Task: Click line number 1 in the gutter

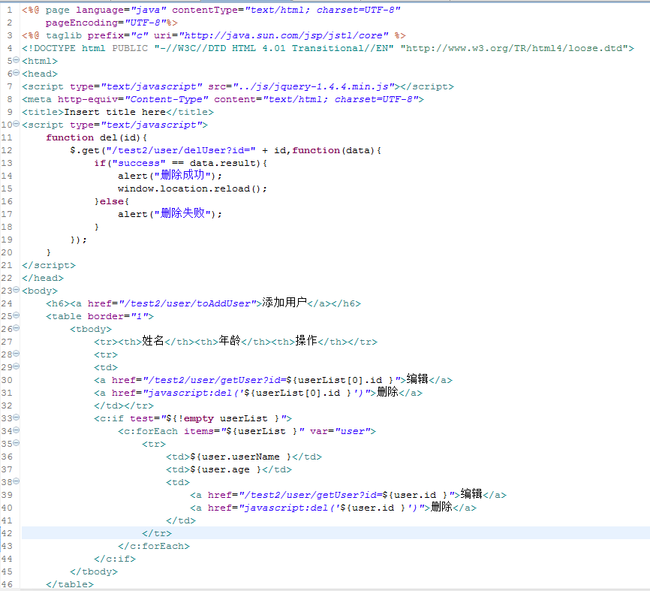Action: (9, 10)
